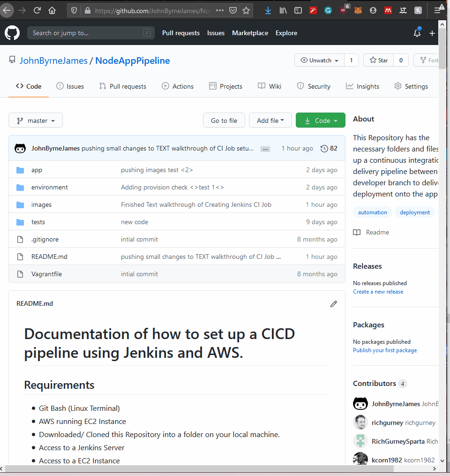Open the Readme link in About
Viewport: 450px width, 476px height.
371,232
